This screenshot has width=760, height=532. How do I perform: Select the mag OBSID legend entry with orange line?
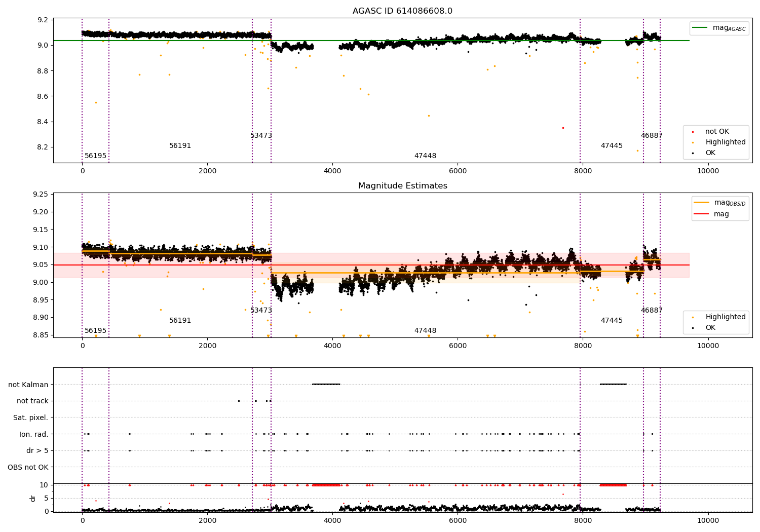click(x=719, y=203)
